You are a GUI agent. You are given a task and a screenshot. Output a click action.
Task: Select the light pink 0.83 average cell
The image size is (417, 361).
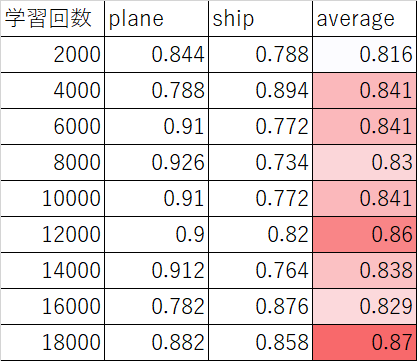click(364, 162)
